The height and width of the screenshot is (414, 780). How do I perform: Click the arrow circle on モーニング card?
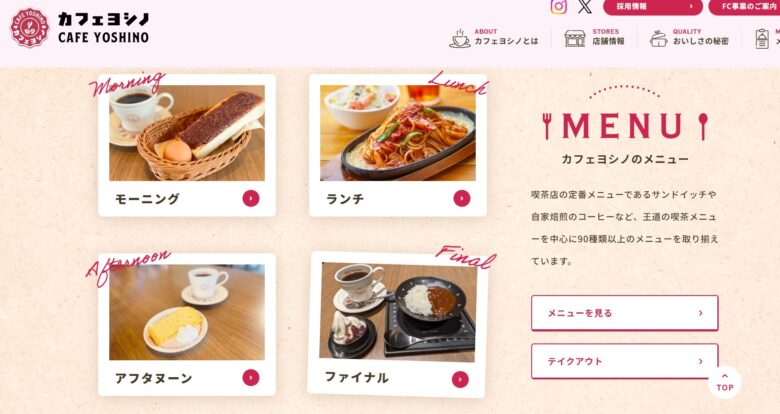(x=251, y=199)
